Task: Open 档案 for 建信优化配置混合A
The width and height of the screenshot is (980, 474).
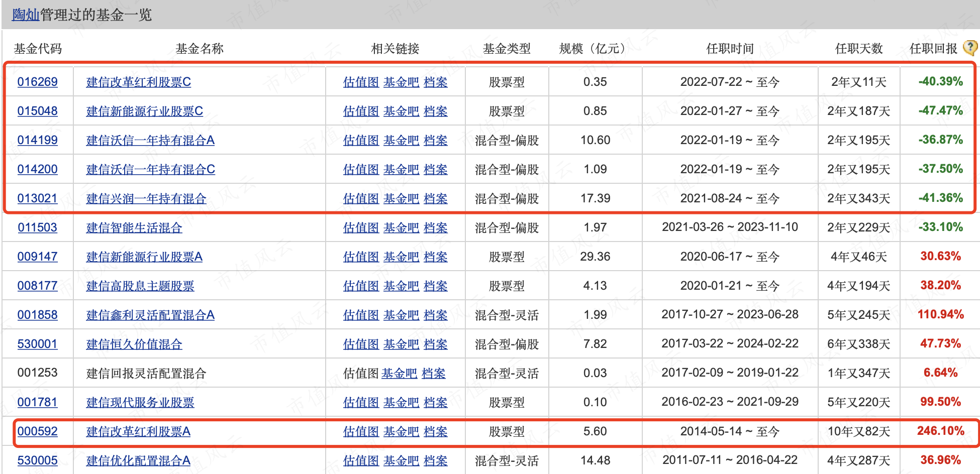Action: tap(435, 460)
